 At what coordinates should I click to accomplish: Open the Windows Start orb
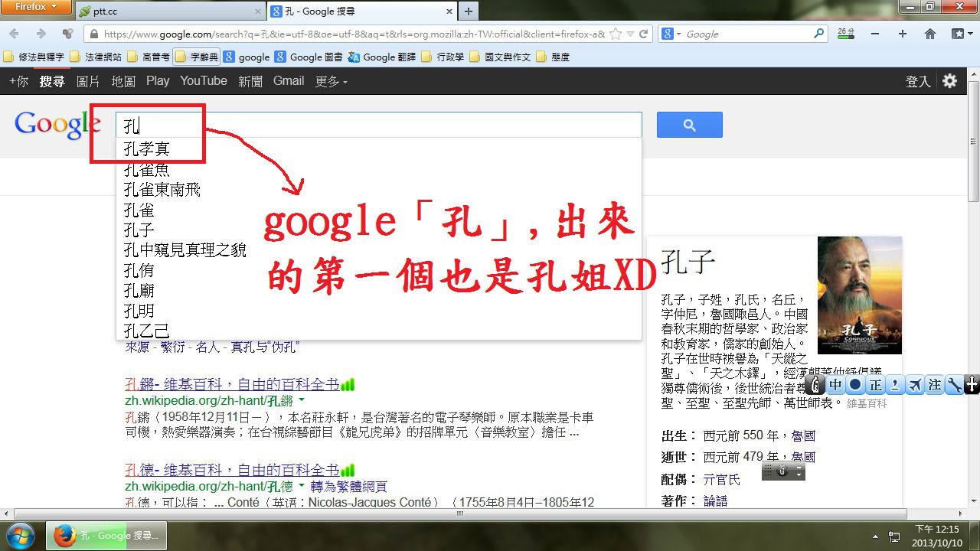tap(21, 535)
